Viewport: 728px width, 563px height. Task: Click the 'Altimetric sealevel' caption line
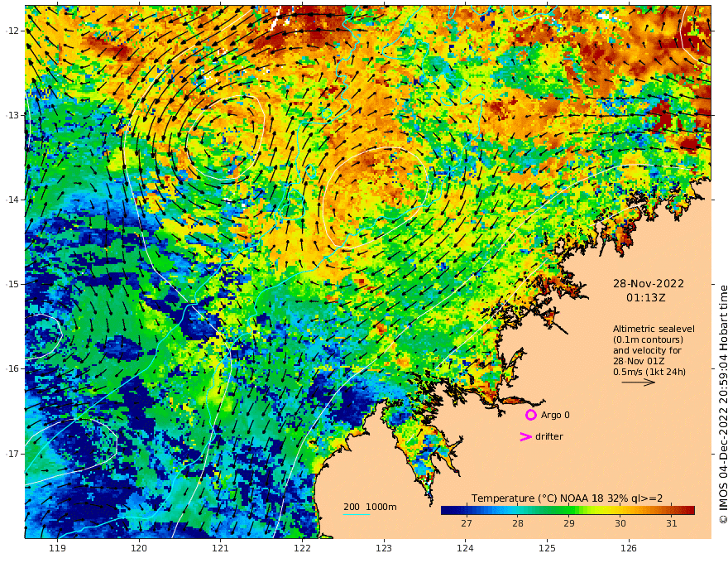pyautogui.click(x=654, y=329)
